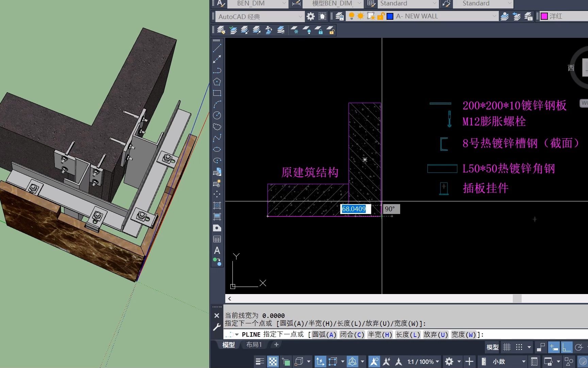The height and width of the screenshot is (368, 588).
Task: Select the Arc tool
Action: (217, 104)
